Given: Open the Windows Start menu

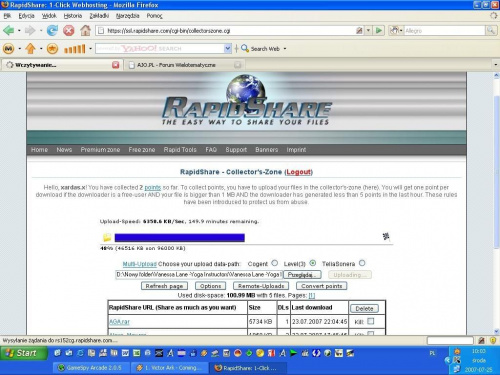Looking at the screenshot, I should [x=23, y=353].
